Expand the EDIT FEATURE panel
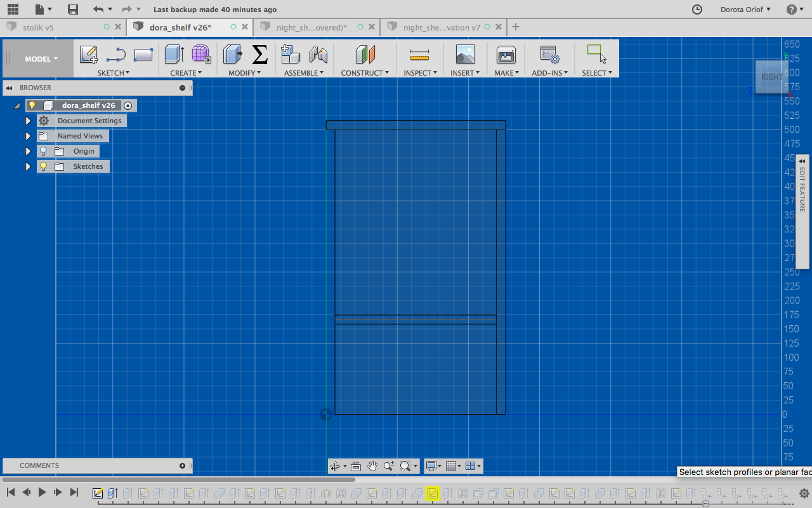The height and width of the screenshot is (508, 812). [x=802, y=161]
